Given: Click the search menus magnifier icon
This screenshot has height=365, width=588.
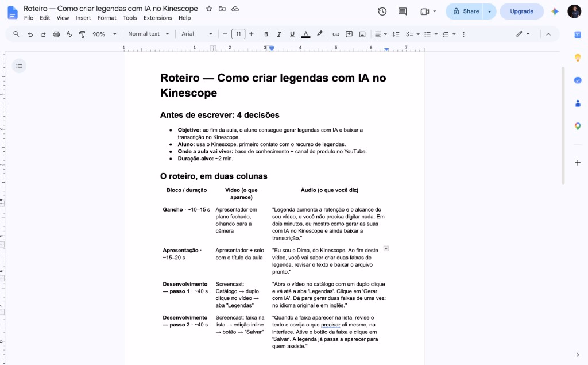Looking at the screenshot, I should [16, 34].
